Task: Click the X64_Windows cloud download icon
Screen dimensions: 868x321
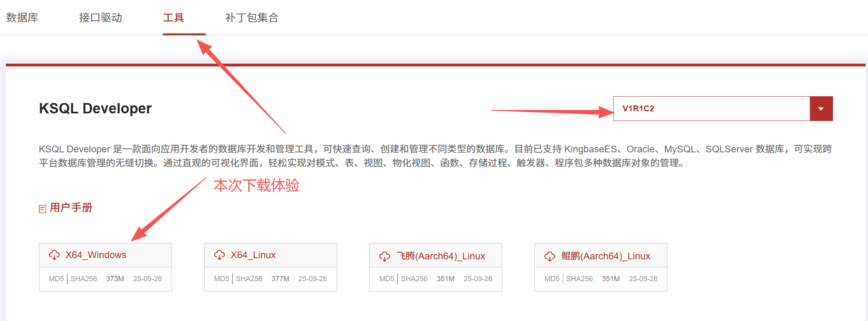Action: pos(54,255)
